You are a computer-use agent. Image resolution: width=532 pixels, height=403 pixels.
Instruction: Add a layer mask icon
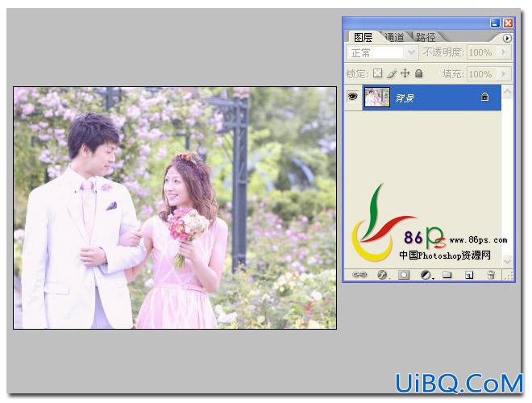click(x=403, y=274)
